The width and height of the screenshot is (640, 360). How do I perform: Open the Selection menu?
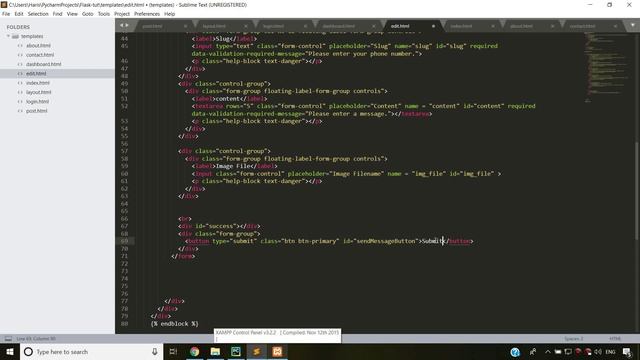[38, 14]
